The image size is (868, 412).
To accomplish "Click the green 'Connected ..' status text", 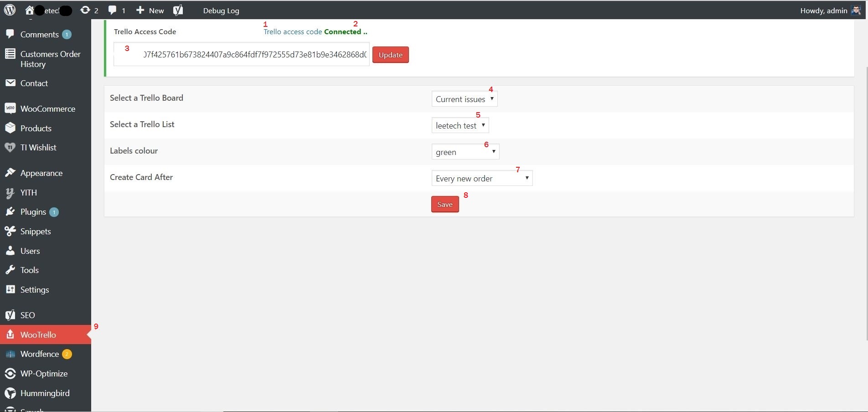I will pos(346,32).
